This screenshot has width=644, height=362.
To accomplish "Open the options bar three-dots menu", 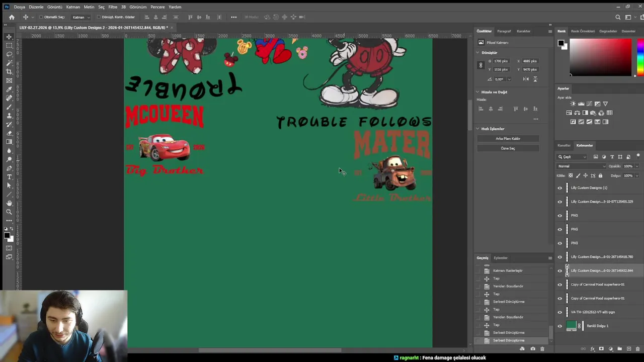I will pos(233,17).
